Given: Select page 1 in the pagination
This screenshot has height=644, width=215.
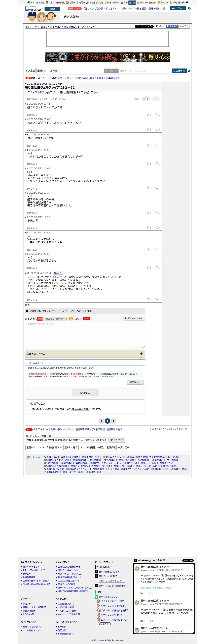Looking at the screenshot, I should click(107, 421).
